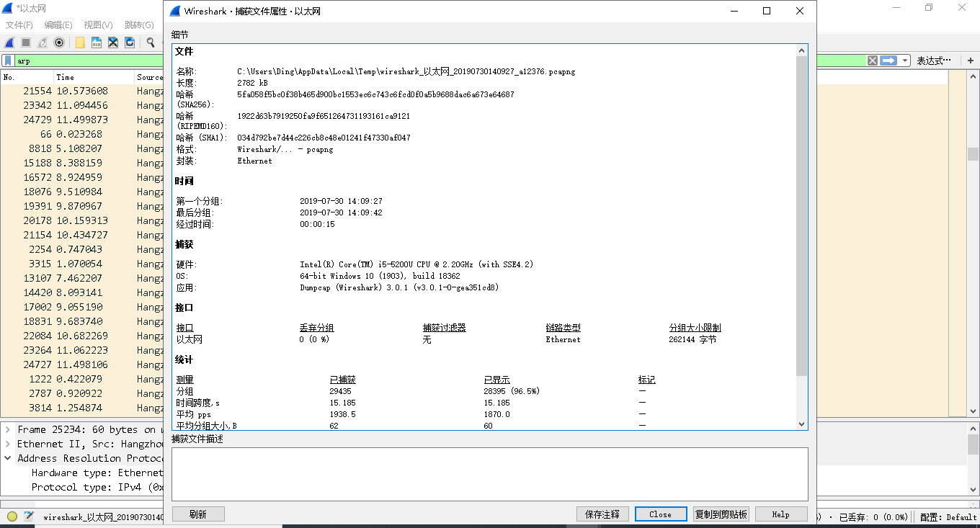Click the packet list scroll-up arrow in the main window
980x528 pixels.
[973, 78]
